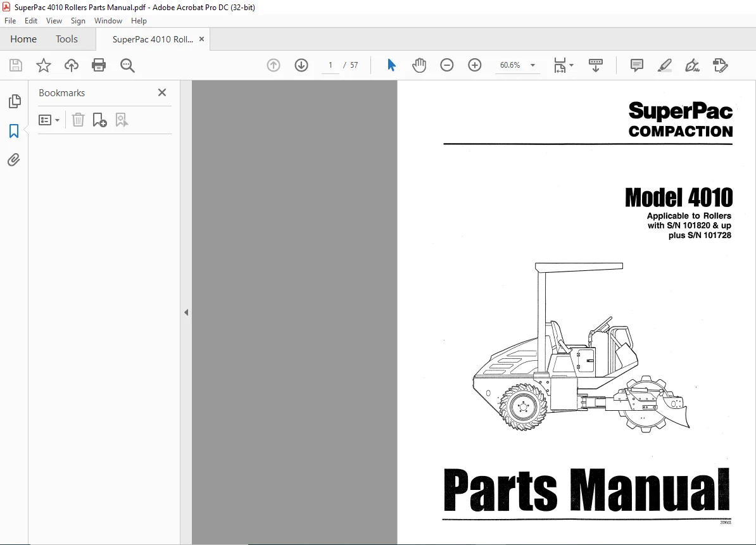The height and width of the screenshot is (545, 756).
Task: Click the Parts Manual title text
Action: [586, 489]
